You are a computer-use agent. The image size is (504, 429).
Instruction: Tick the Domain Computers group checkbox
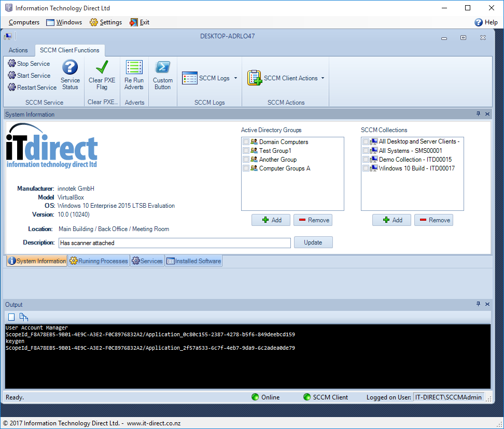246,142
